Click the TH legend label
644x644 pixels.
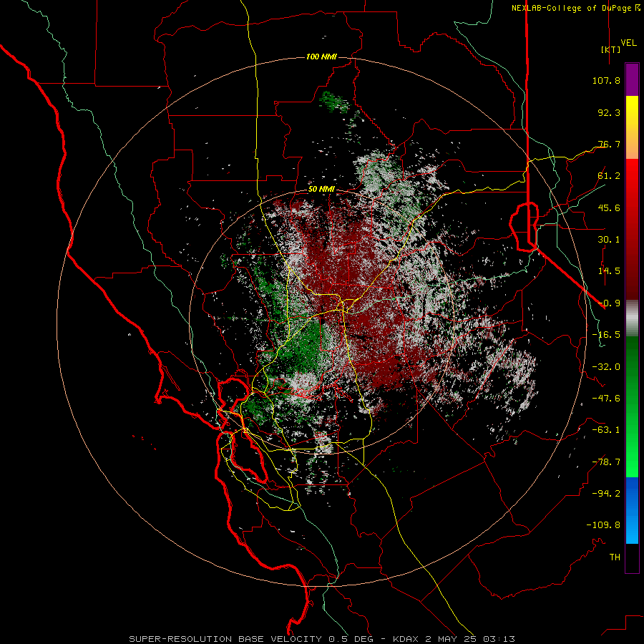tap(615, 557)
